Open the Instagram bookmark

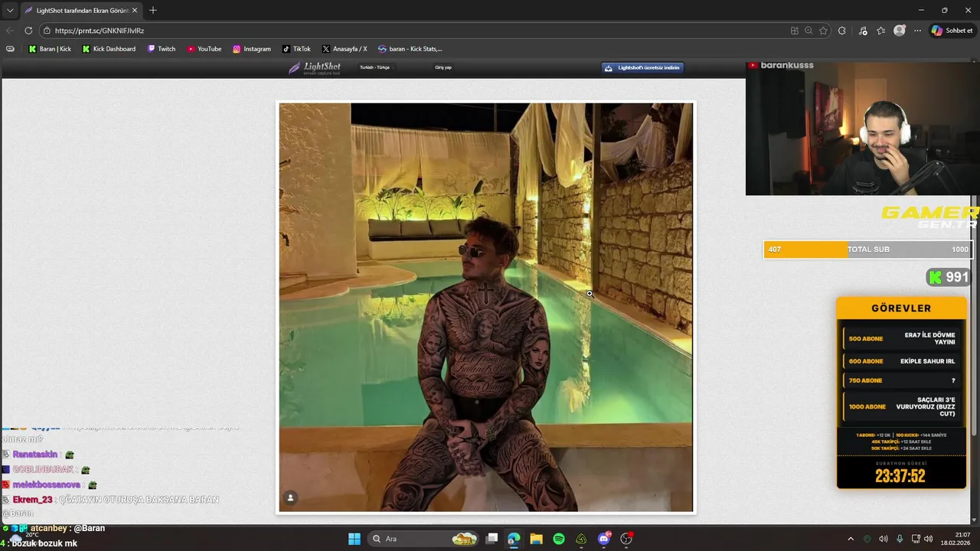(252, 49)
